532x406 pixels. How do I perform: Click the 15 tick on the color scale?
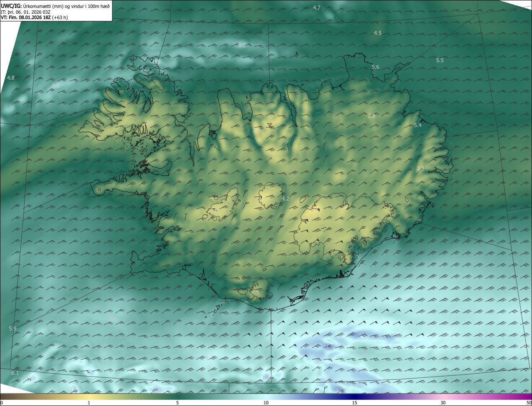click(x=355, y=403)
